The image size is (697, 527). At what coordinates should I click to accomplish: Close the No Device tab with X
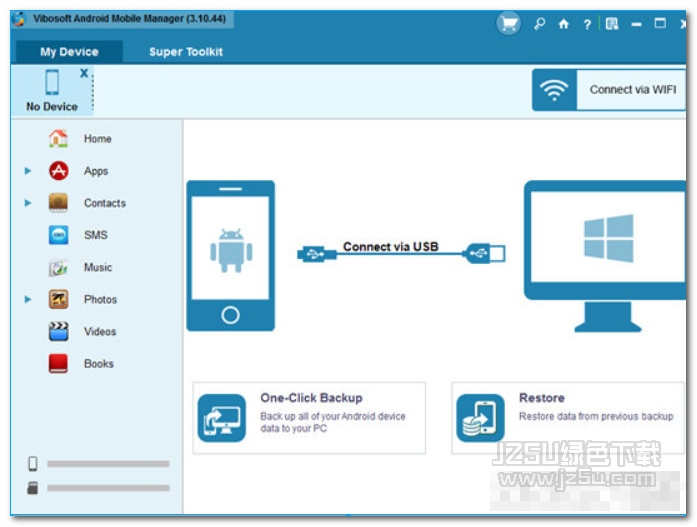(x=84, y=73)
